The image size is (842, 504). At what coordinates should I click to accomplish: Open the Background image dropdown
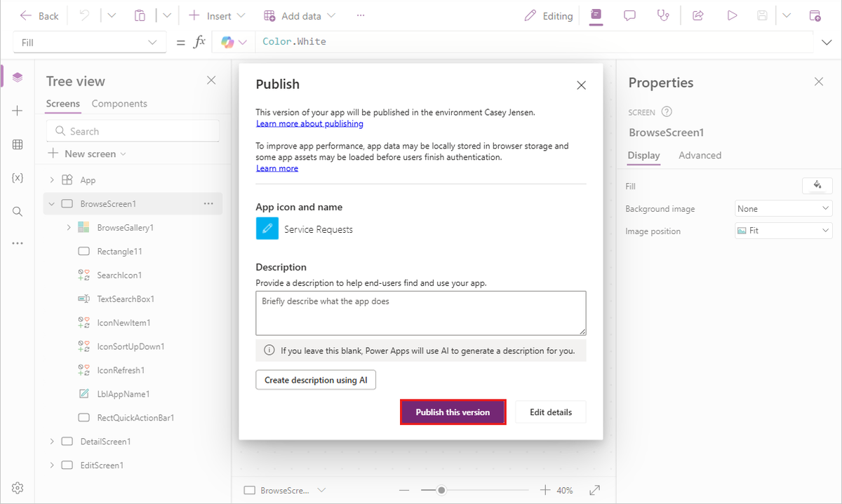tap(783, 208)
